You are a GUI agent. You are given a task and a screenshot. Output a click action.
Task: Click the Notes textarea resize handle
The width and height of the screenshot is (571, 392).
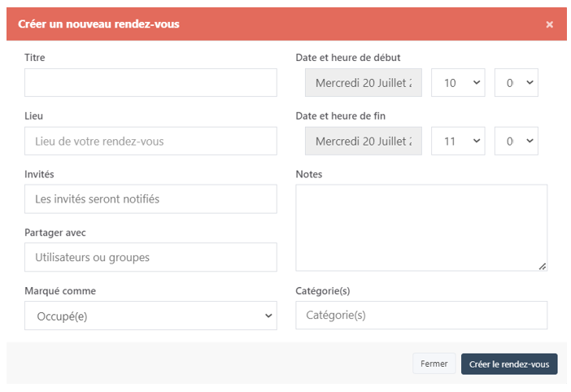[x=542, y=265]
